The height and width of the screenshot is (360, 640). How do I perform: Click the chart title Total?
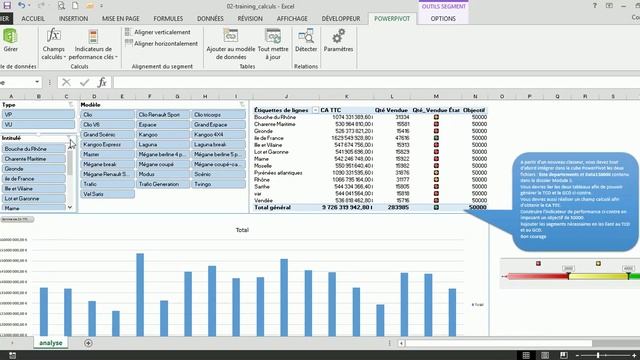(x=242, y=230)
